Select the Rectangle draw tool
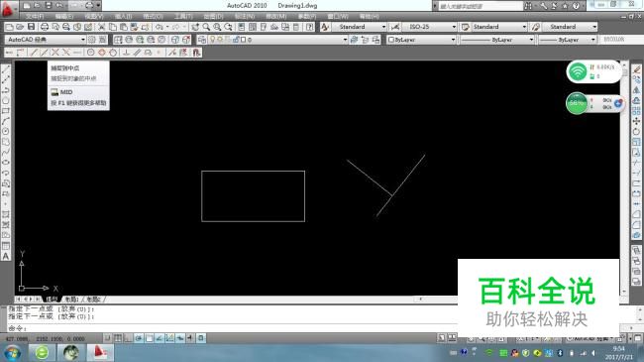 tap(6, 111)
